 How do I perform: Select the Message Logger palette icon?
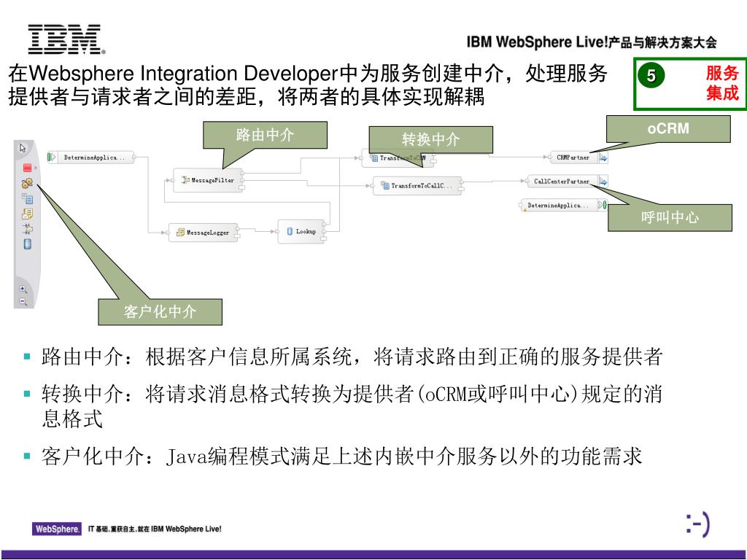pos(27,214)
